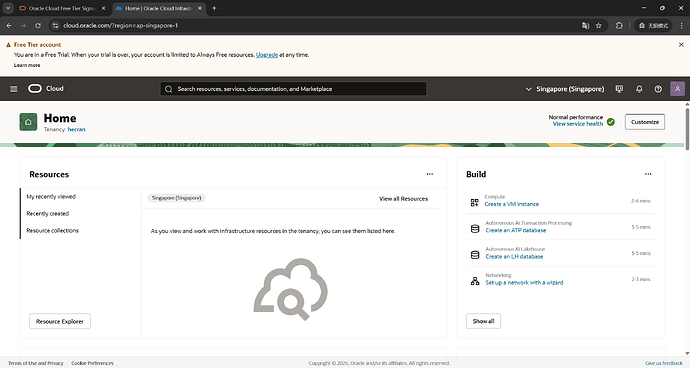This screenshot has height=368, width=690.
Task: Click the search resources field
Action: click(x=293, y=89)
